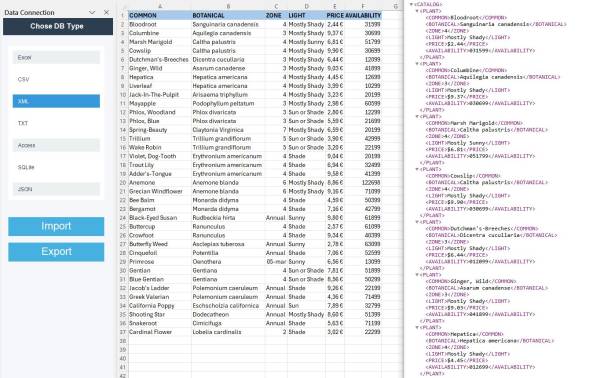The image size is (600, 378).
Task: Select spreadsheet column E header
Action: pos(335,6)
